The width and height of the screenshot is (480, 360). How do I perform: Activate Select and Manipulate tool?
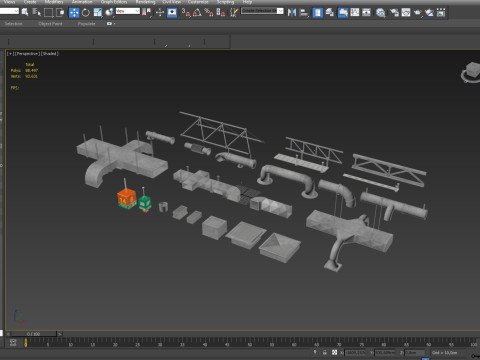(x=160, y=12)
